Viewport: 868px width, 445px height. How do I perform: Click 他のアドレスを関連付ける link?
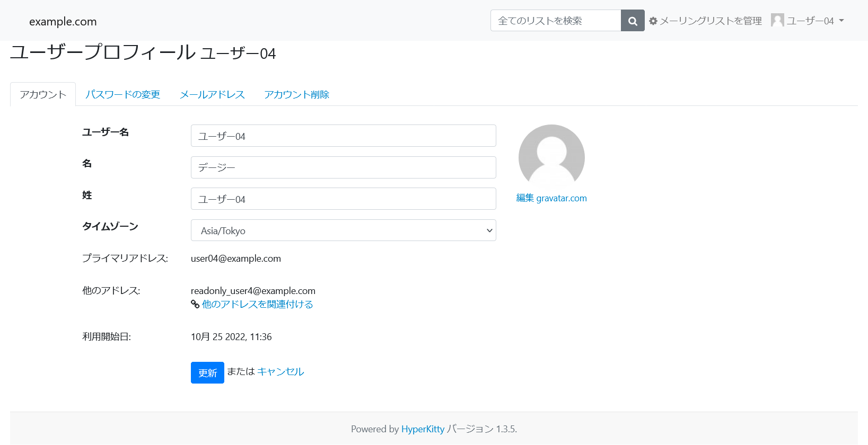tap(257, 304)
